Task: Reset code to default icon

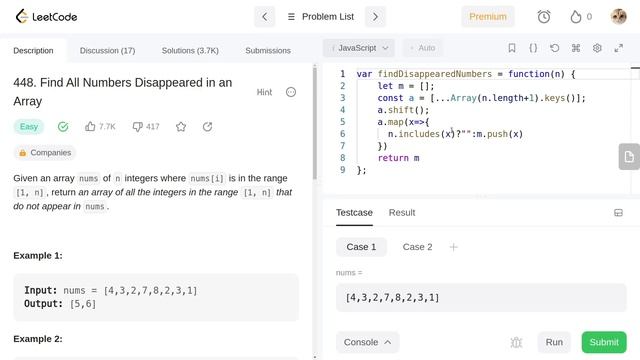Action: tap(554, 48)
